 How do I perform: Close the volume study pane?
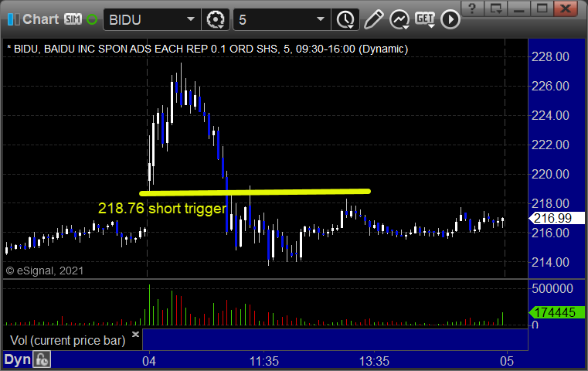coord(135,334)
